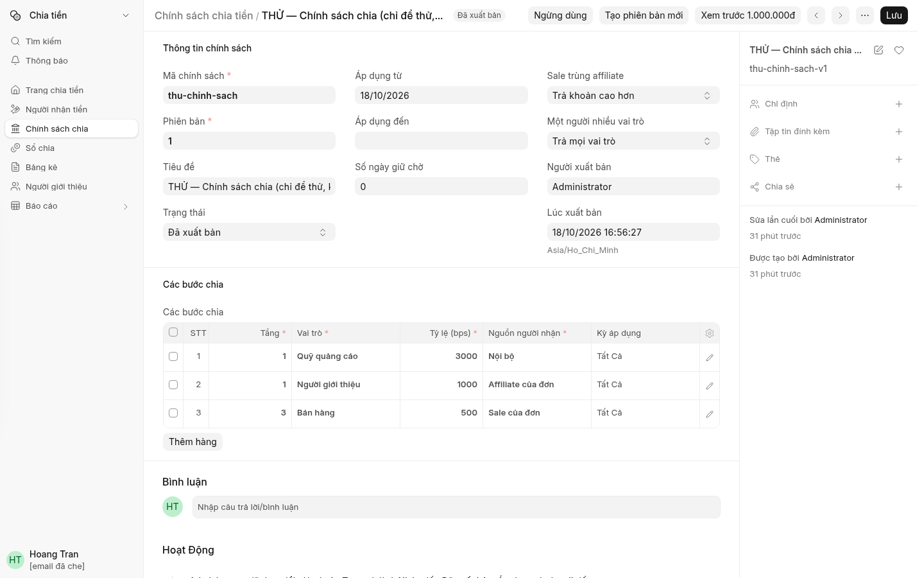This screenshot has width=924, height=578.
Task: Click the comment input field
Action: 456,507
